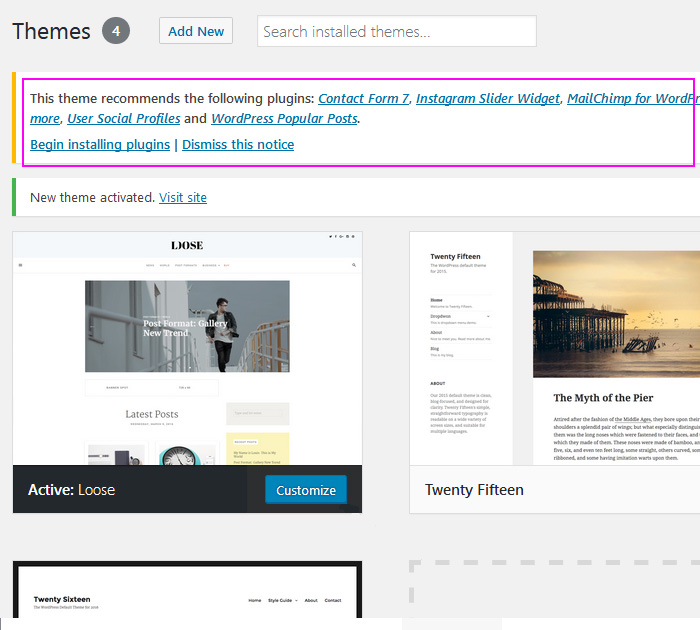Click the themes count badge 4
The height and width of the screenshot is (630, 700).
(x=116, y=31)
